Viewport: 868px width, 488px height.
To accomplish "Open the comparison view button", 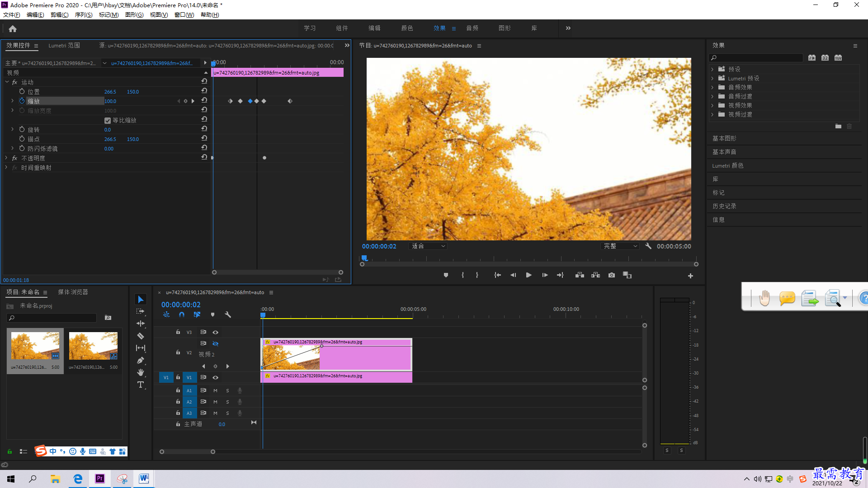I will [x=627, y=275].
